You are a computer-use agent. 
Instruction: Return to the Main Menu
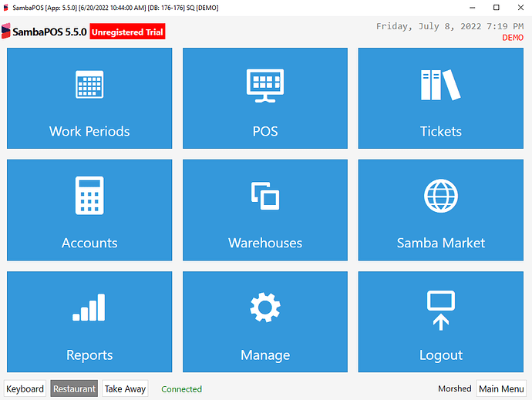pos(501,388)
